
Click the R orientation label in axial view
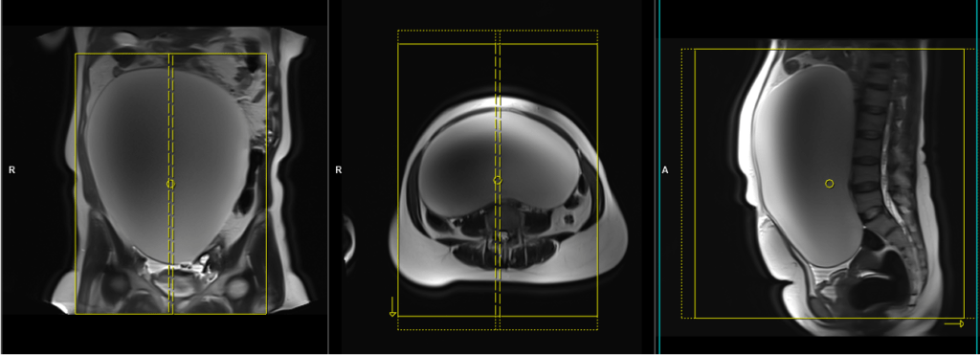[x=338, y=169]
